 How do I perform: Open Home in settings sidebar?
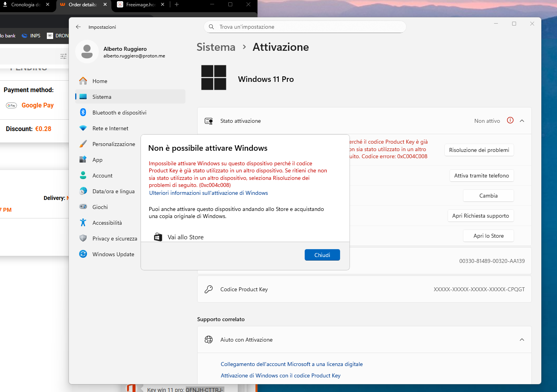pyautogui.click(x=130, y=81)
